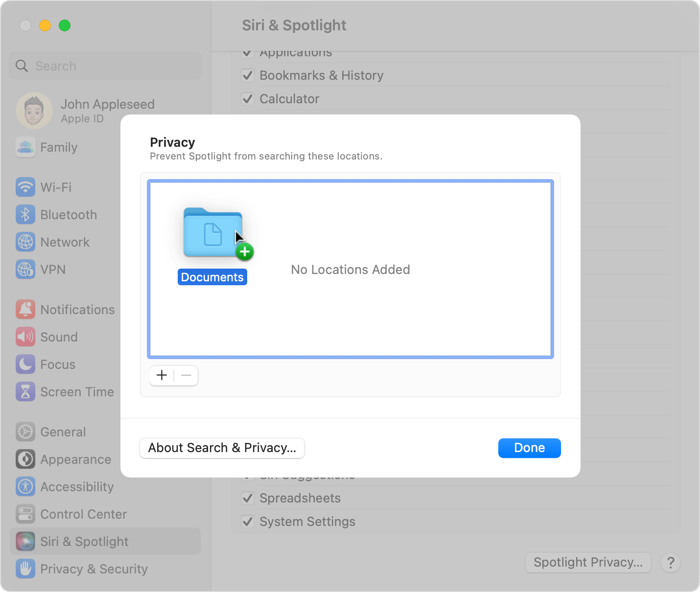700x592 pixels.
Task: Click the Notifications bell icon
Action: [25, 309]
